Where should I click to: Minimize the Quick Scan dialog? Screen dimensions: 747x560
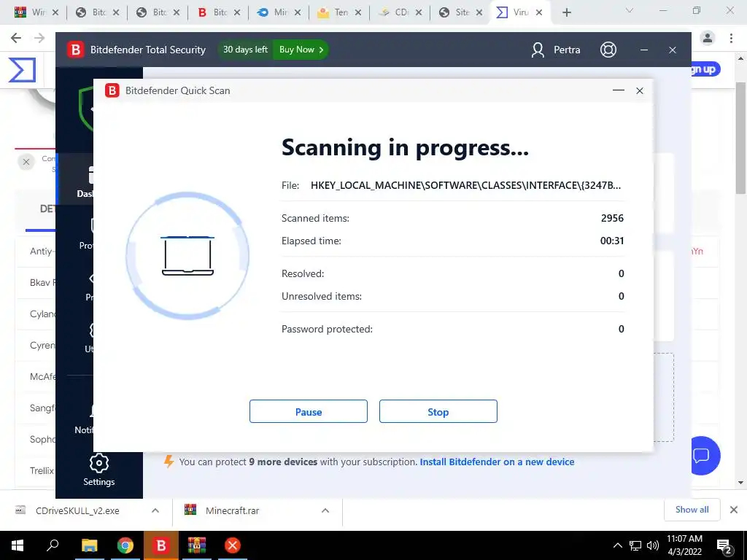tap(619, 90)
